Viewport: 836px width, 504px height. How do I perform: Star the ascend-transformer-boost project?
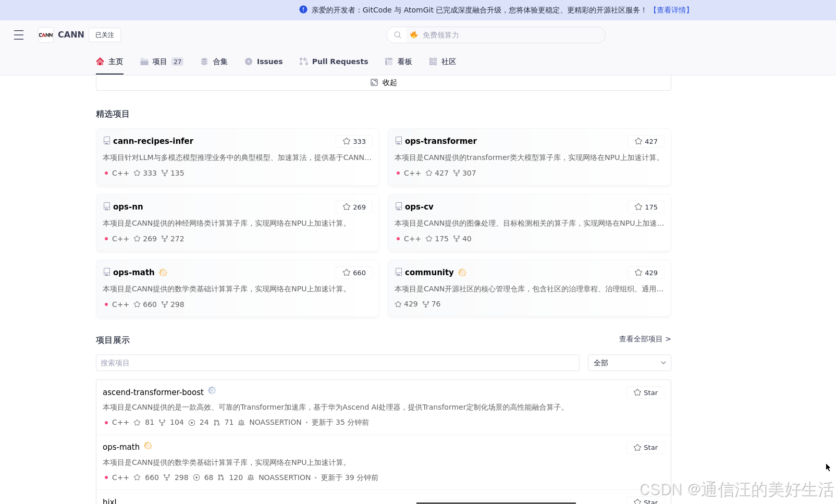645,392
